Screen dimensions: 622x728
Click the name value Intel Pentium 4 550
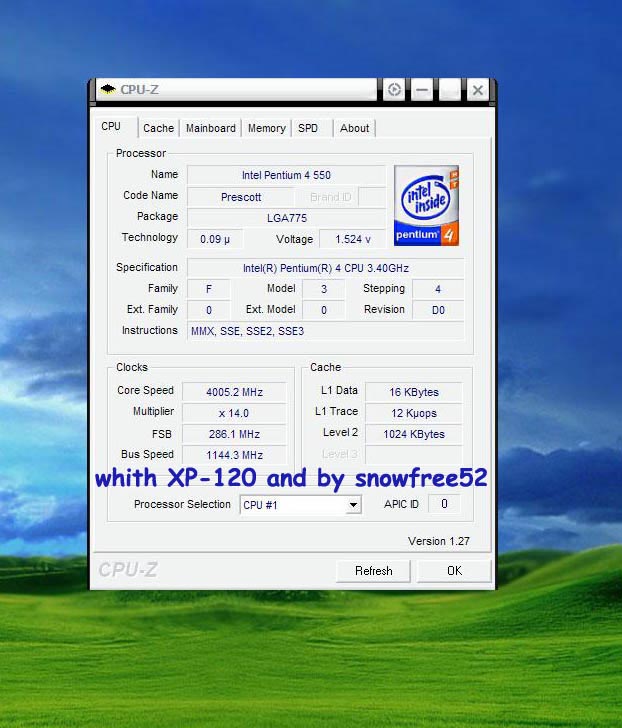pyautogui.click(x=286, y=175)
